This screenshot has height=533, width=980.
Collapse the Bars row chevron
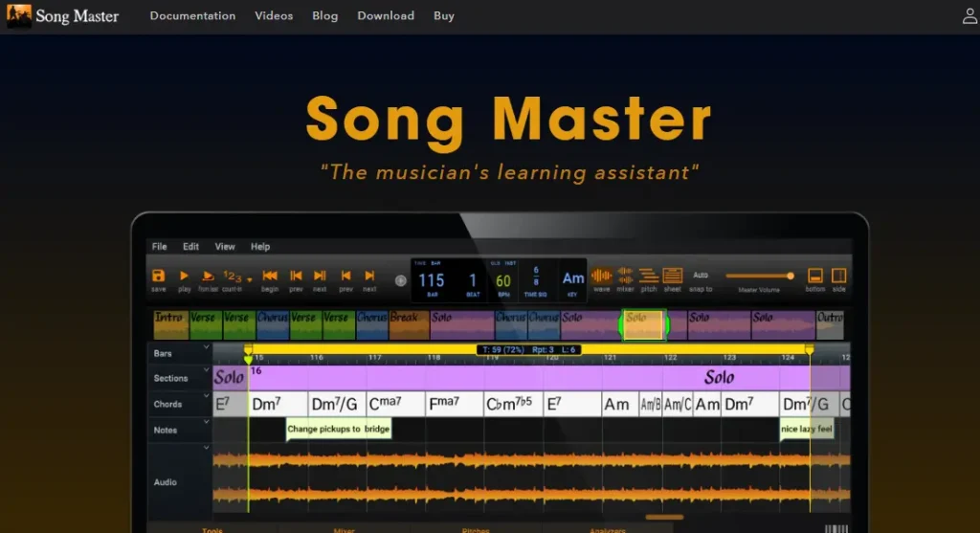coord(206,346)
